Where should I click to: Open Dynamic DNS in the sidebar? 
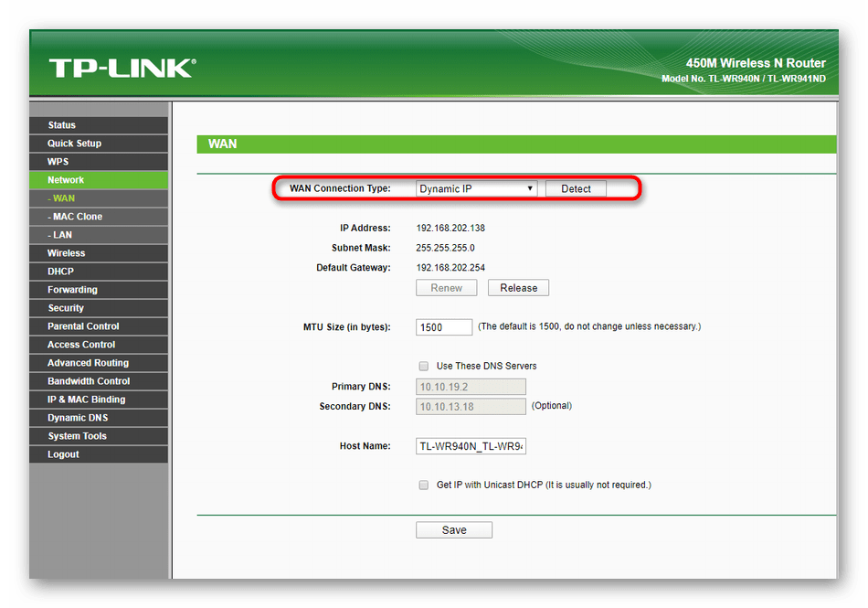click(x=99, y=418)
